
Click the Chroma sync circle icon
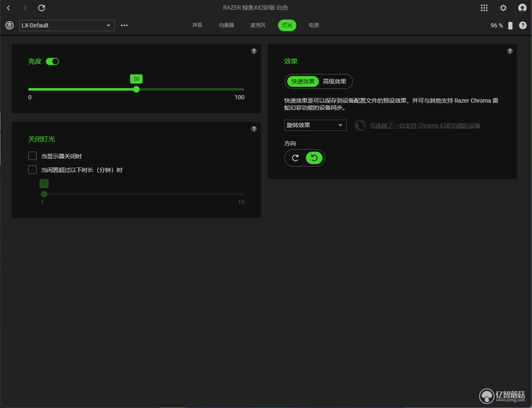coord(360,126)
